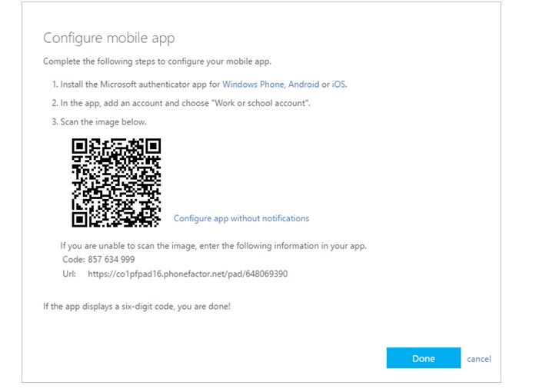The image size is (559, 392).
Task: Click the code value 857 634 999
Action: (x=111, y=260)
